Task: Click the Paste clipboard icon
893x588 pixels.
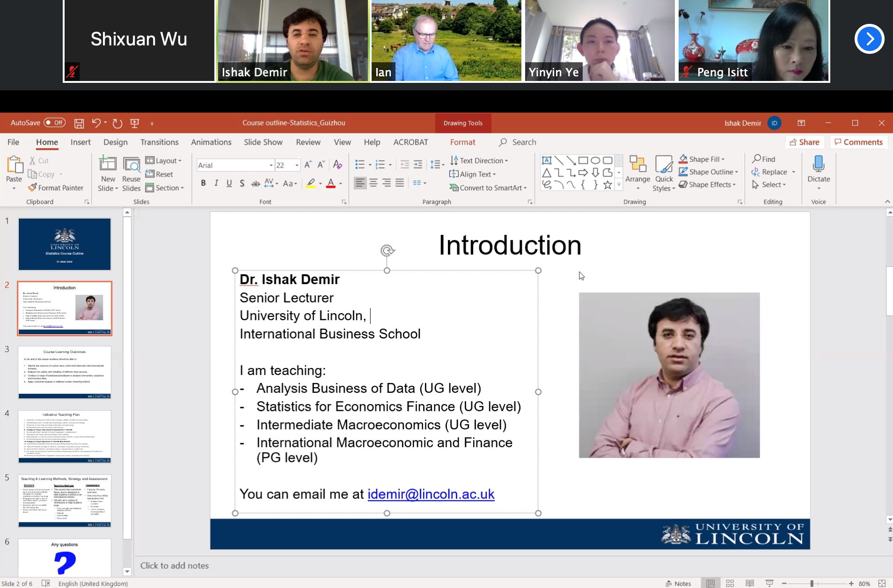Action: coord(15,164)
